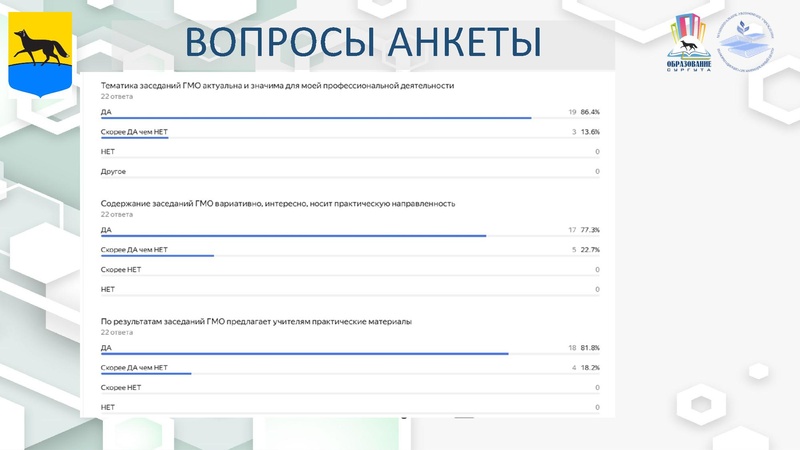Click 'Скорее НЕТ' in the Содержание question

tap(120, 269)
